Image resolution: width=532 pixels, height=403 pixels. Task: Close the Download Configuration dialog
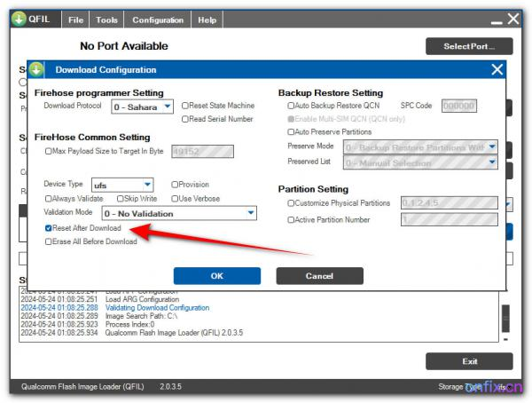tap(497, 69)
